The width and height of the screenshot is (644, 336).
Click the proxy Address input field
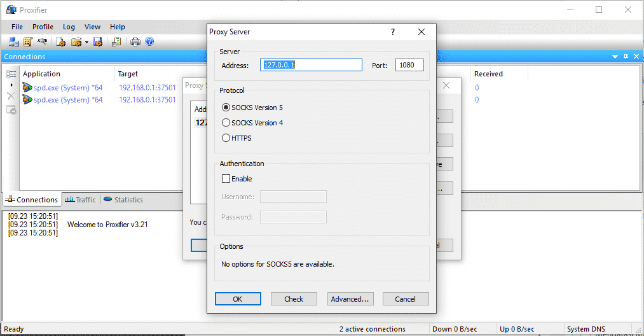(311, 65)
